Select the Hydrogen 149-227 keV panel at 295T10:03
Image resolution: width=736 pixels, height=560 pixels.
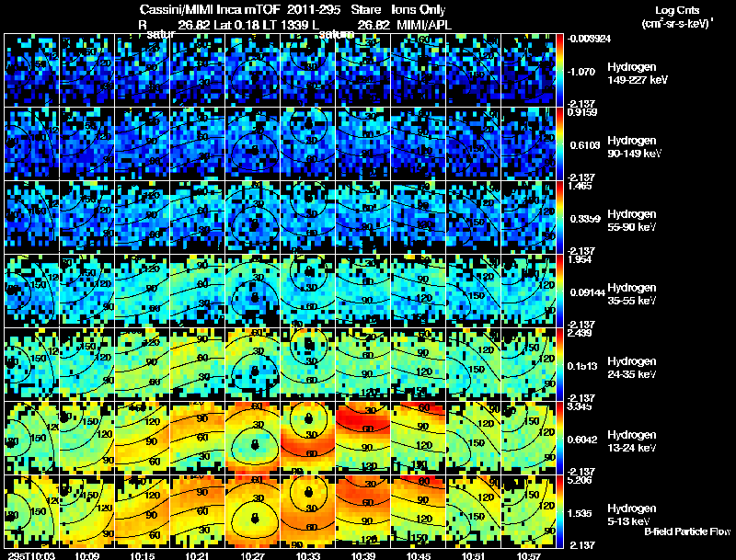click(x=31, y=70)
